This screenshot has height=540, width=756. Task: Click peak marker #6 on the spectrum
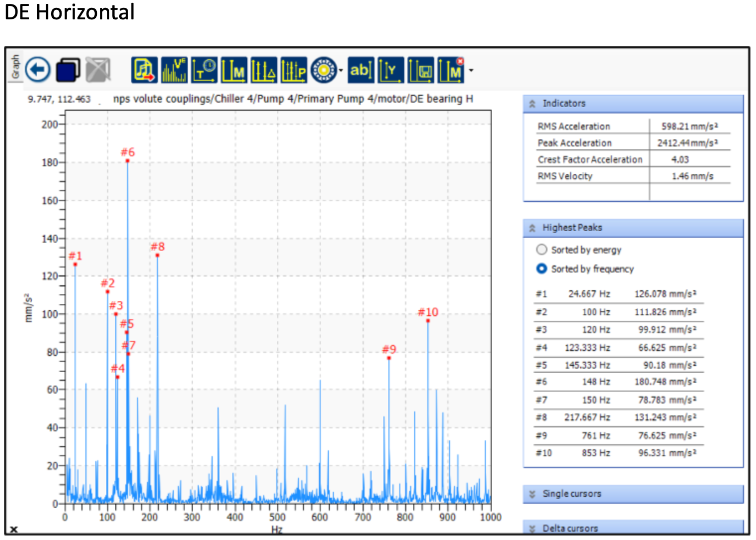pyautogui.click(x=128, y=160)
